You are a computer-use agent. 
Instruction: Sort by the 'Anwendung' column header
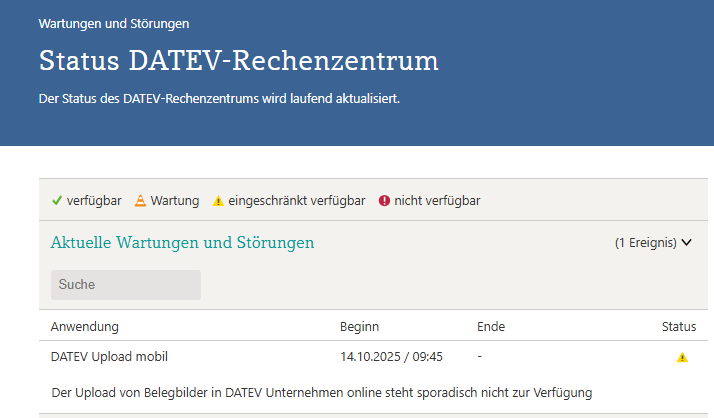[85, 327]
